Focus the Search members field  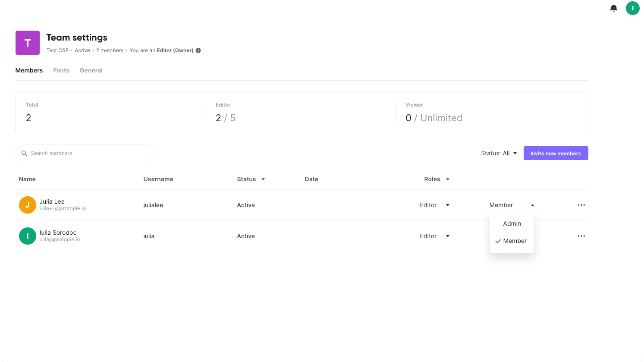(x=85, y=153)
